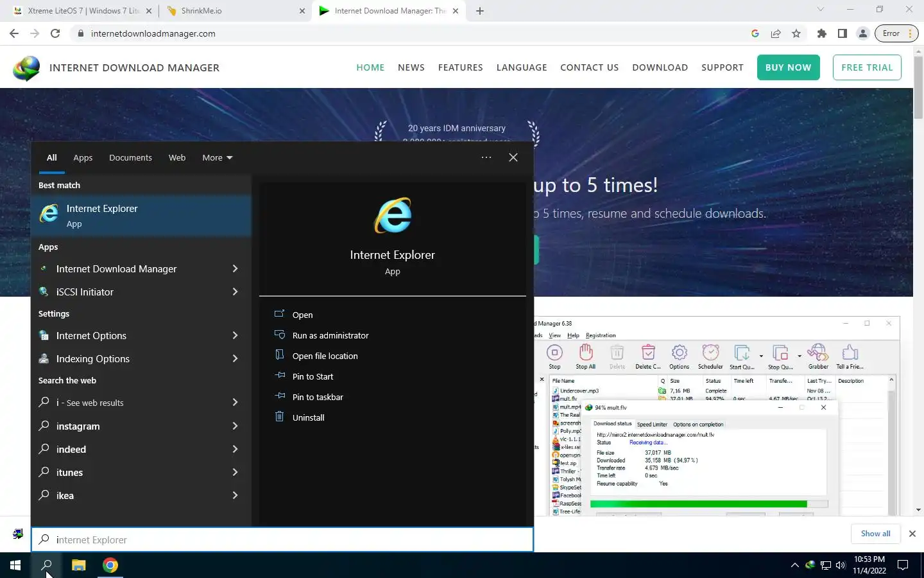This screenshot has height=578, width=924.
Task: Click the large Internet Explorer logo in preview
Action: (x=392, y=216)
